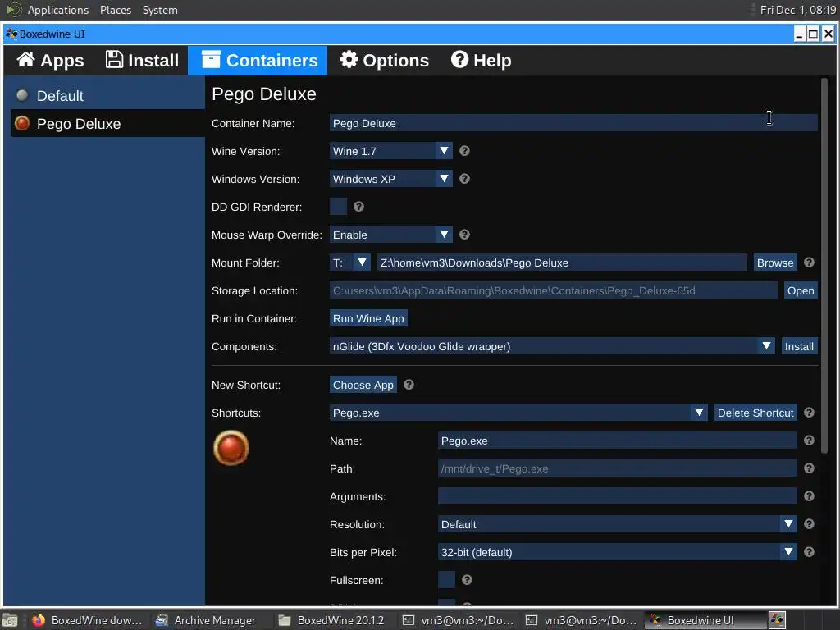The image size is (840, 630).
Task: Open the Mouse Warp Override dropdown
Action: click(390, 235)
